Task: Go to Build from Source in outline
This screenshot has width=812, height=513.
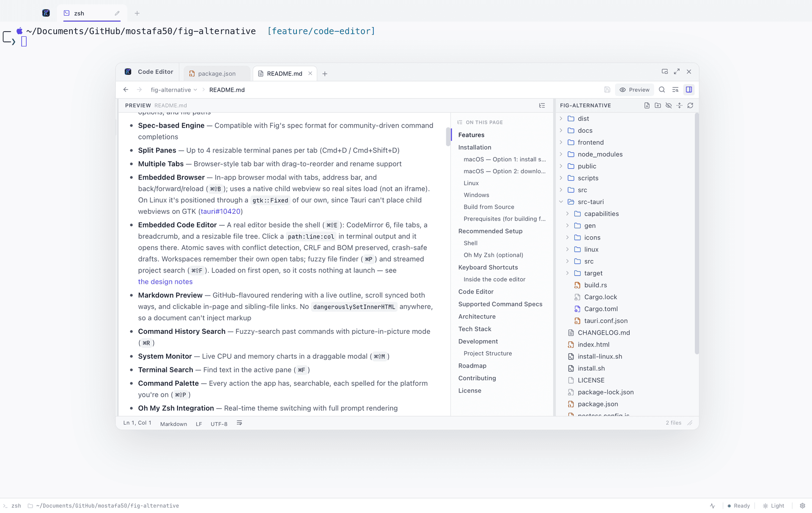Action: click(x=488, y=207)
